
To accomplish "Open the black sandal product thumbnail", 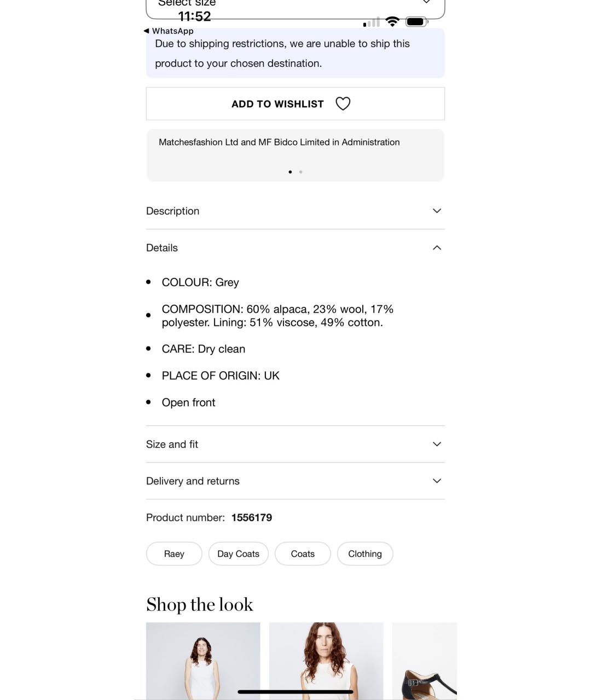I will 425,661.
